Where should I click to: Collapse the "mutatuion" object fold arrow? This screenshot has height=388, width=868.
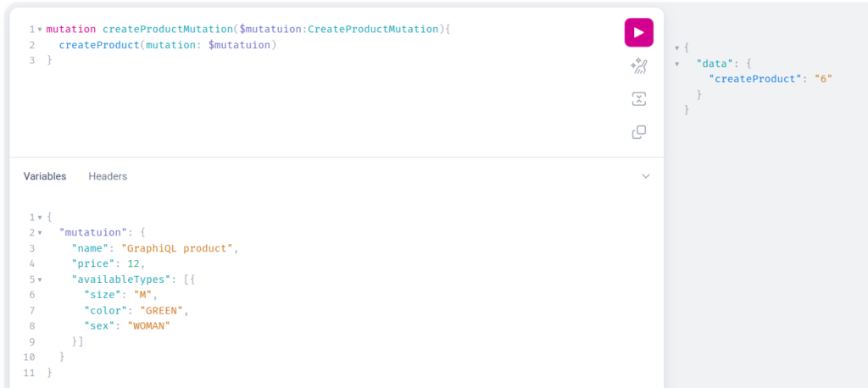pyautogui.click(x=40, y=233)
